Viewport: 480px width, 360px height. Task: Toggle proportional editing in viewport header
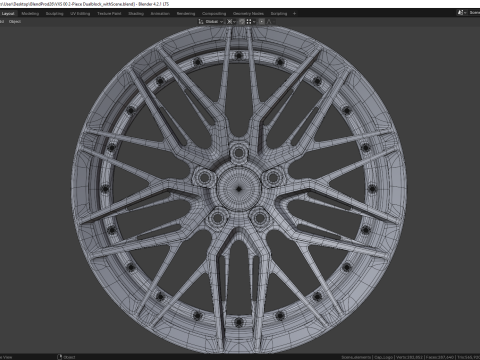click(262, 22)
